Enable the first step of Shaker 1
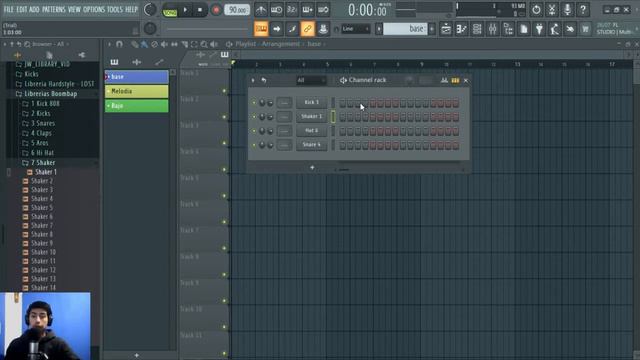This screenshot has height=360, width=640. click(x=342, y=117)
